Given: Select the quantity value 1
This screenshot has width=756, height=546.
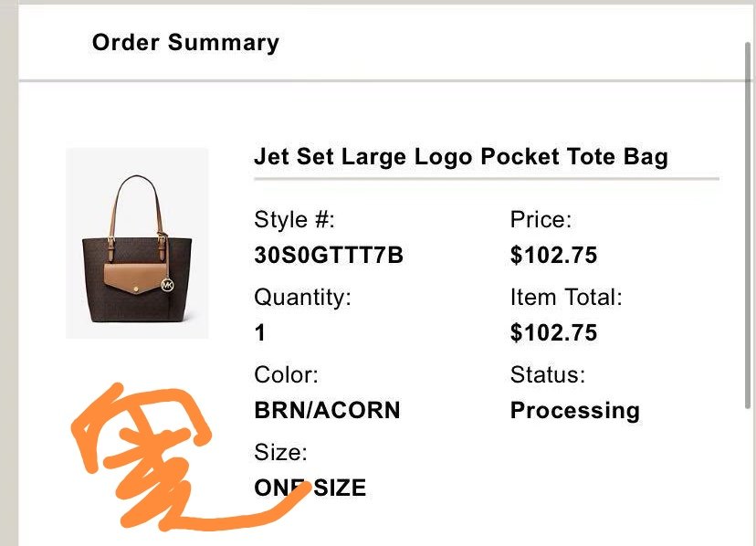Looking at the screenshot, I should point(260,333).
